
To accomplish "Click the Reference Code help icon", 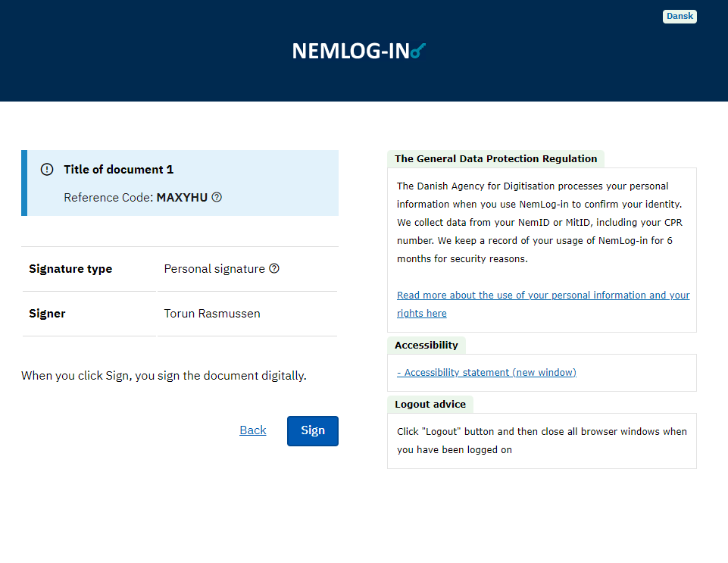I will (x=217, y=197).
